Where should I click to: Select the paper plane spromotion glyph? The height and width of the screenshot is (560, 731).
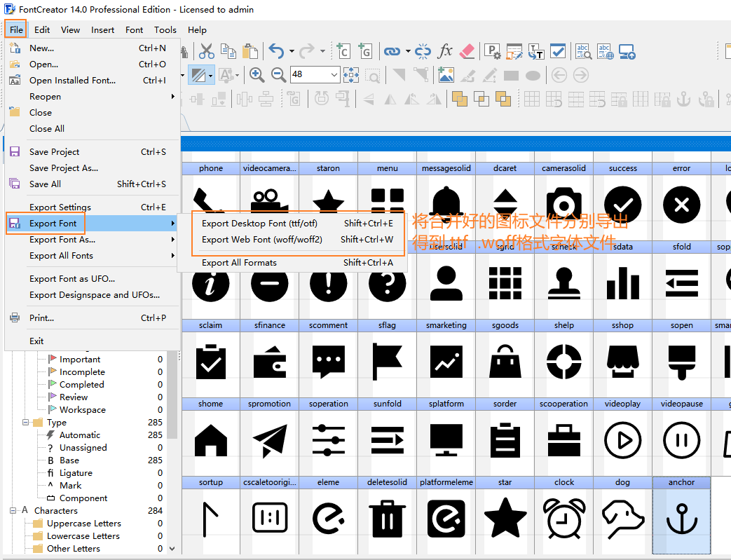tap(269, 439)
